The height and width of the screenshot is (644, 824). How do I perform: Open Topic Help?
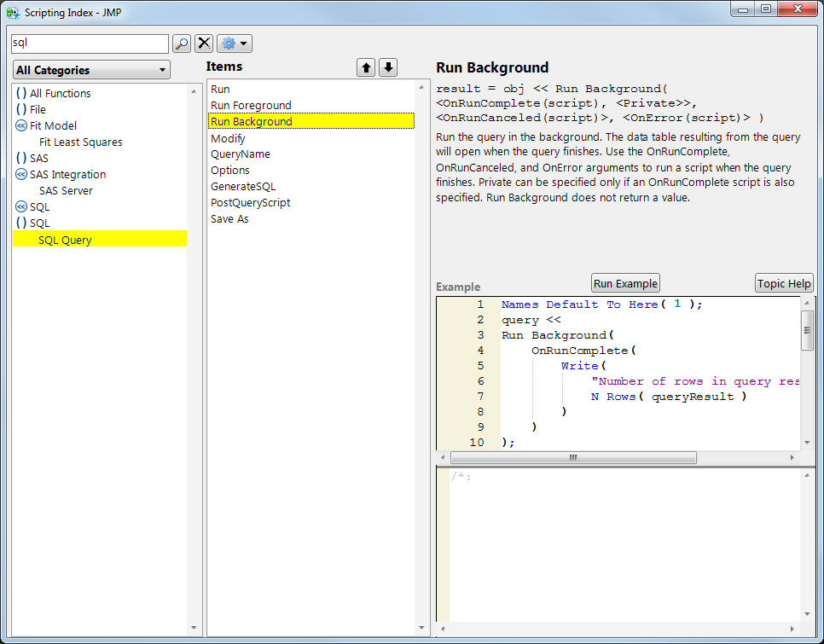[x=784, y=284]
